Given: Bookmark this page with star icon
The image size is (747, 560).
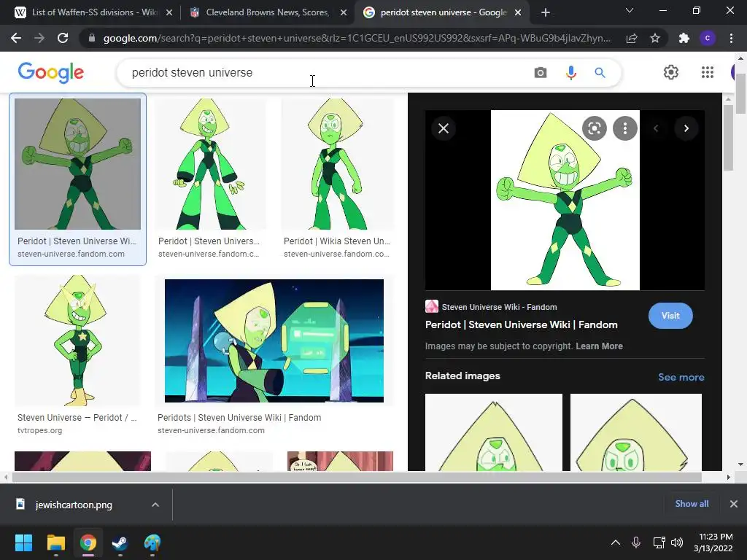Looking at the screenshot, I should pos(655,38).
